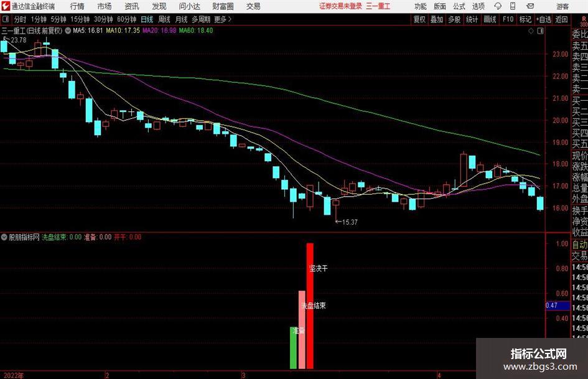
Task: Open the 公式 menu
Action: (x=459, y=6)
